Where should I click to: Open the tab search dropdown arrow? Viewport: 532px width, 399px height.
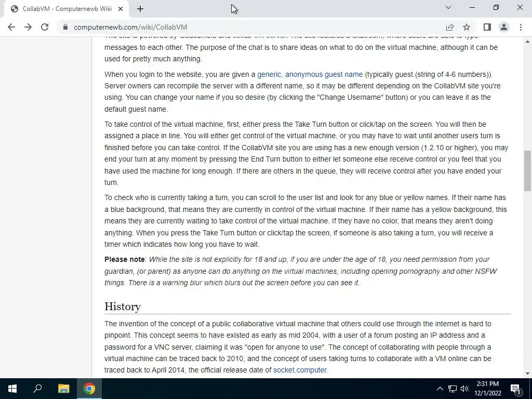(x=448, y=7)
